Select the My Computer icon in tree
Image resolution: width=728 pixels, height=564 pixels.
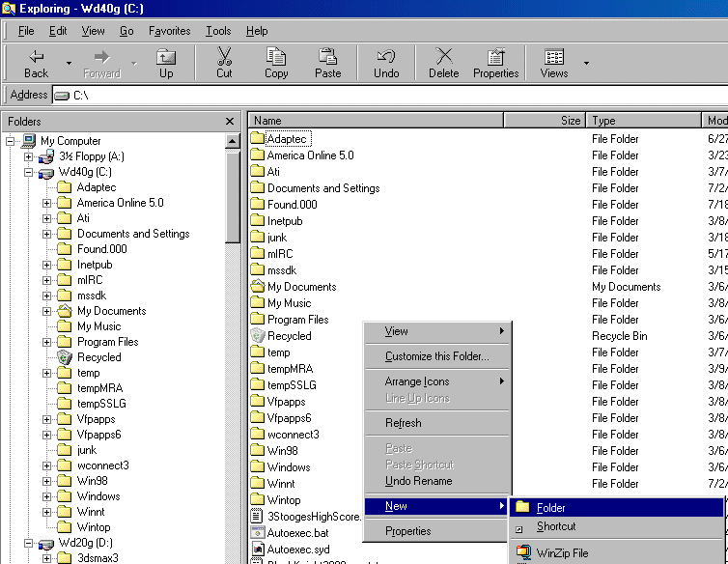pyautogui.click(x=29, y=141)
